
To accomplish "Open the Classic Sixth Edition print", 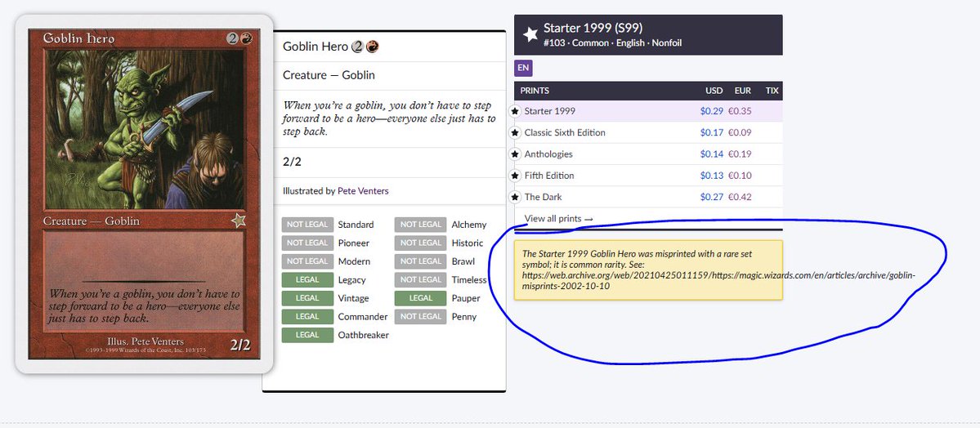I will pos(648,132).
